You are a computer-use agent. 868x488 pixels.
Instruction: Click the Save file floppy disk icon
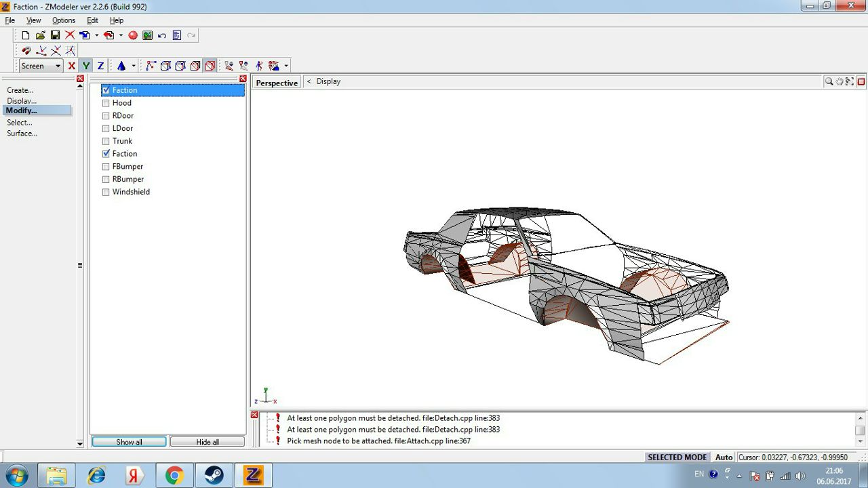pyautogui.click(x=55, y=35)
